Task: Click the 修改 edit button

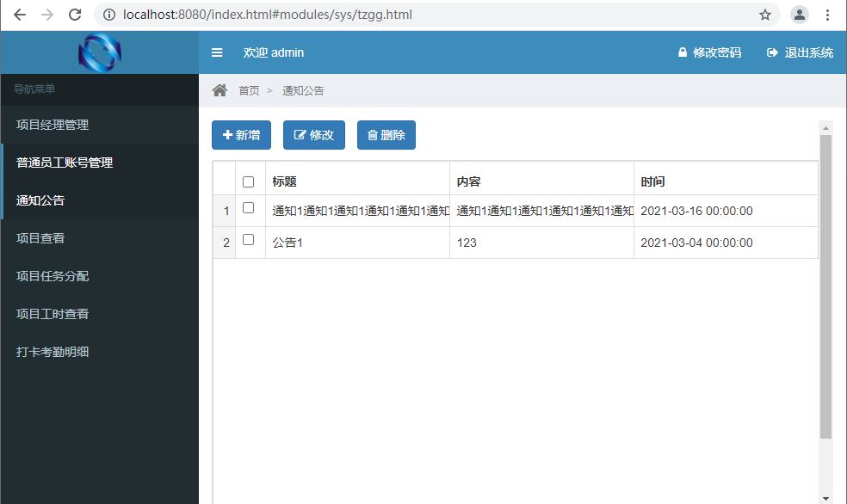Action: 314,135
